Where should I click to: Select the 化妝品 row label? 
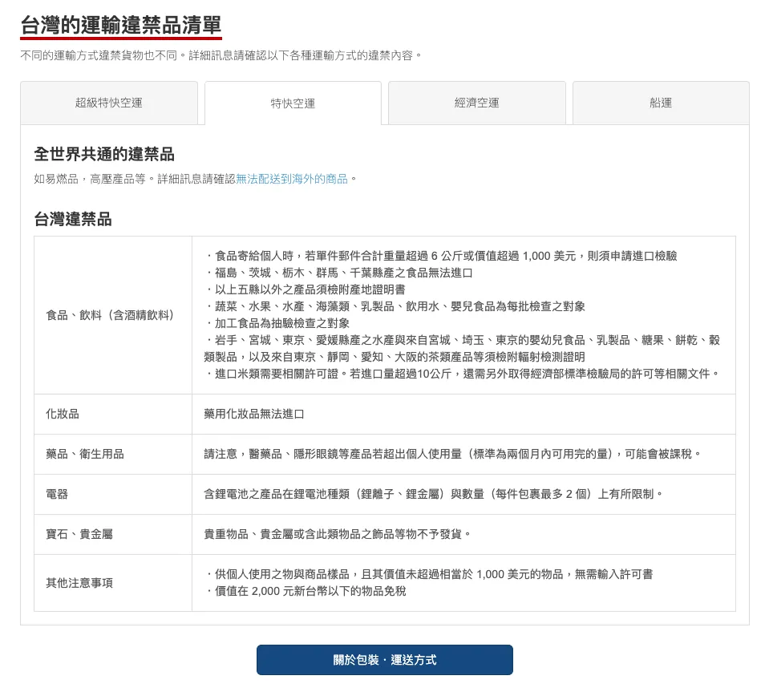click(63, 415)
